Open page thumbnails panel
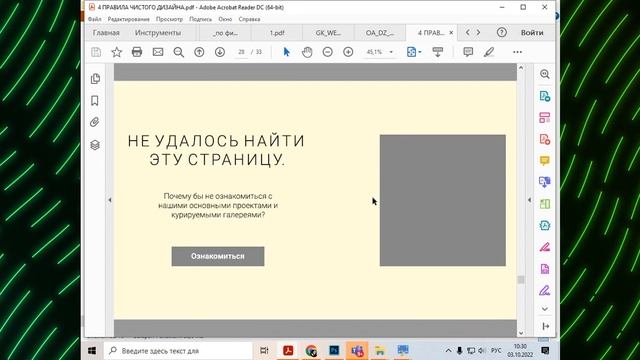 pyautogui.click(x=95, y=79)
